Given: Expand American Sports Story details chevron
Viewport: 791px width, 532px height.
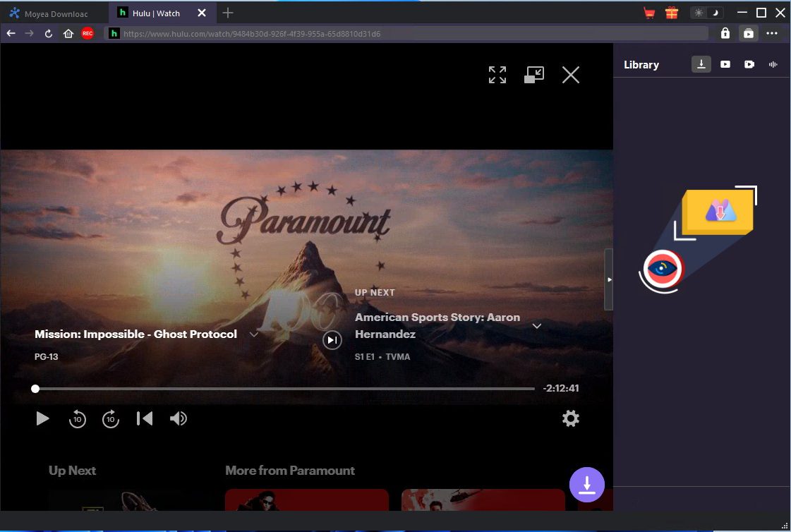Looking at the screenshot, I should tap(537, 326).
